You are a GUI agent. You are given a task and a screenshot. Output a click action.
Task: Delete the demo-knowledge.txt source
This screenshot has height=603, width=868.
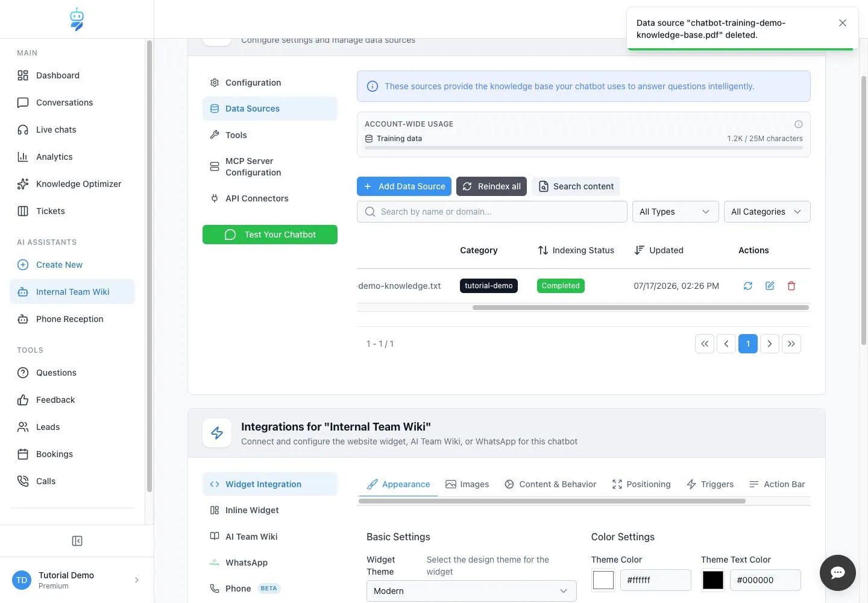[x=791, y=286]
